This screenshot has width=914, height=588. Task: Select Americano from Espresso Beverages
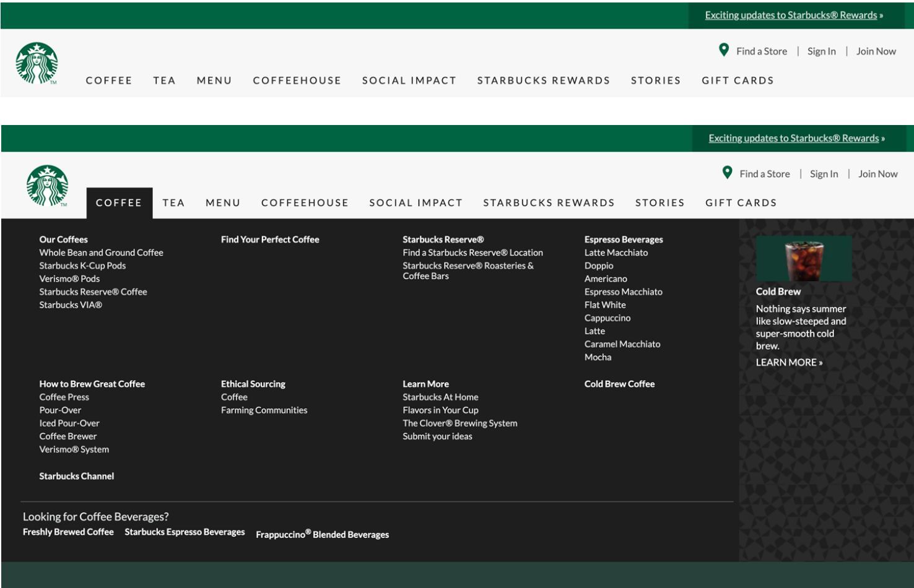tap(606, 279)
